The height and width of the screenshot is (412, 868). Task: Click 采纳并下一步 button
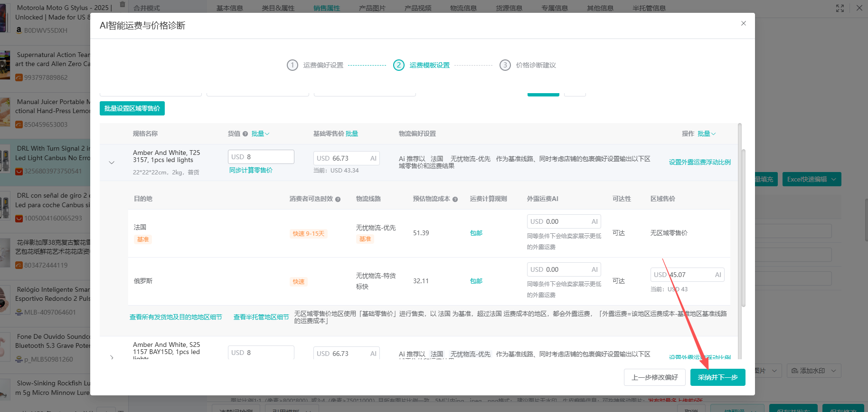[717, 377]
